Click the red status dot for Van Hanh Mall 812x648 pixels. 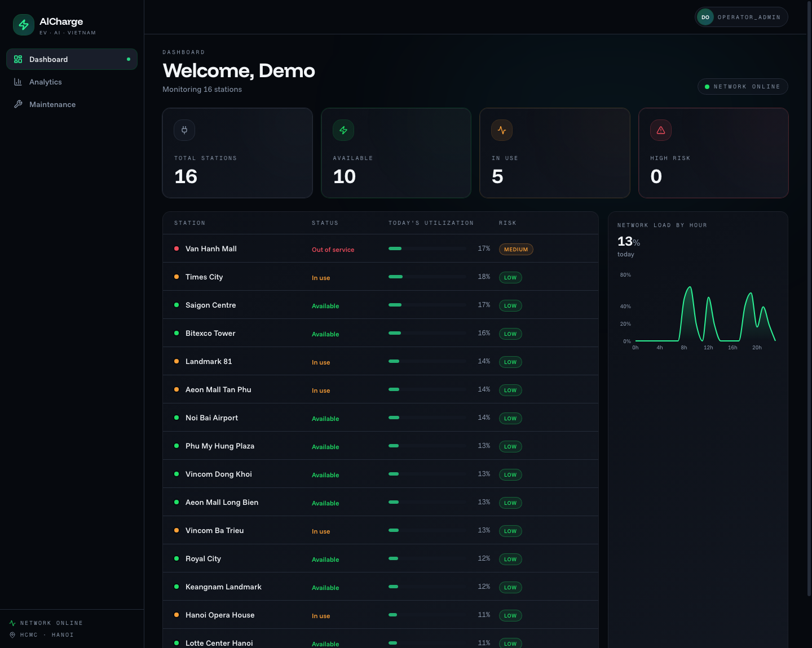(176, 248)
